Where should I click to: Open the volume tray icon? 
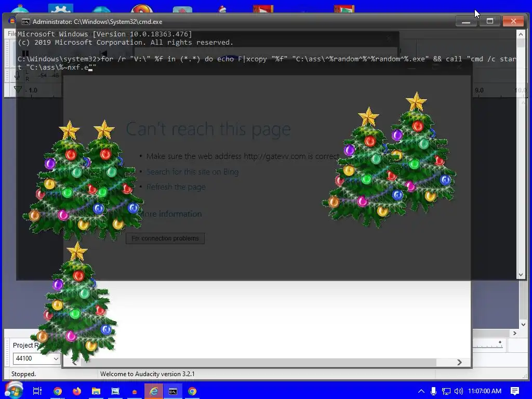458,391
